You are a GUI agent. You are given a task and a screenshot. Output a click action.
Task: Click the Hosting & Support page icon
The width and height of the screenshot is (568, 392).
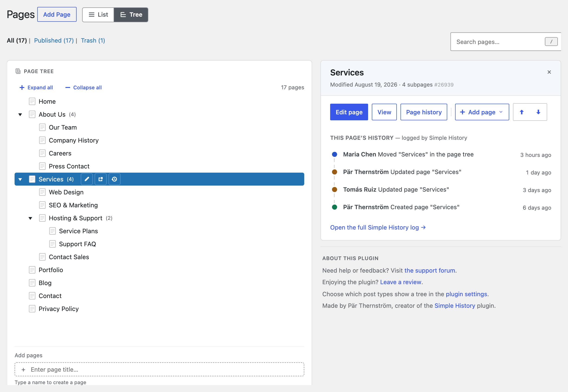42,218
